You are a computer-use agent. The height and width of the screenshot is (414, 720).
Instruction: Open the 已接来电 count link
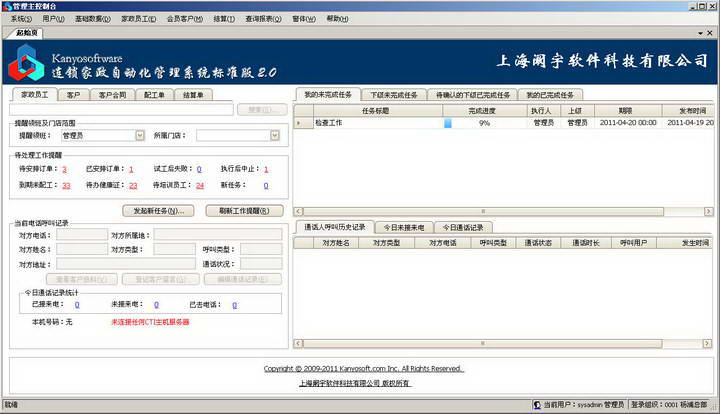point(77,305)
